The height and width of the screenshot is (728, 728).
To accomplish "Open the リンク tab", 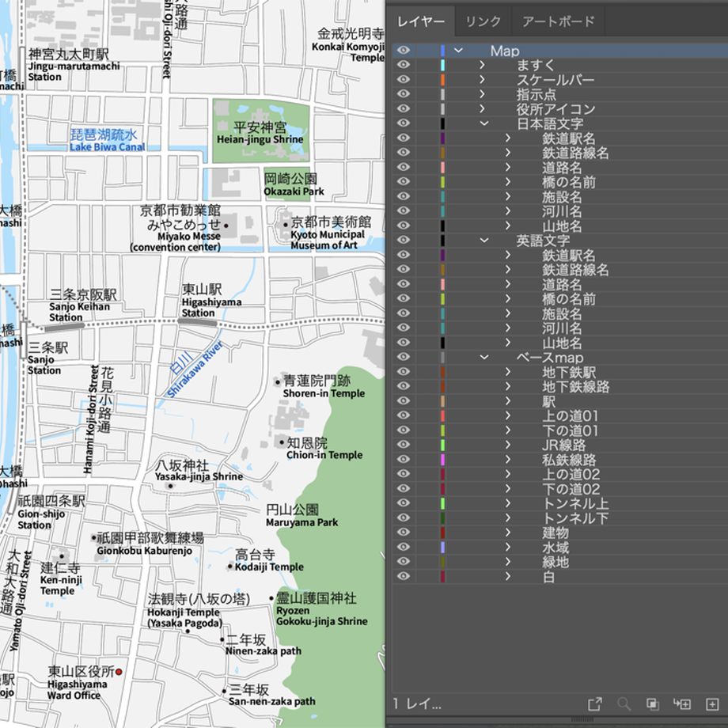I will click(x=483, y=21).
